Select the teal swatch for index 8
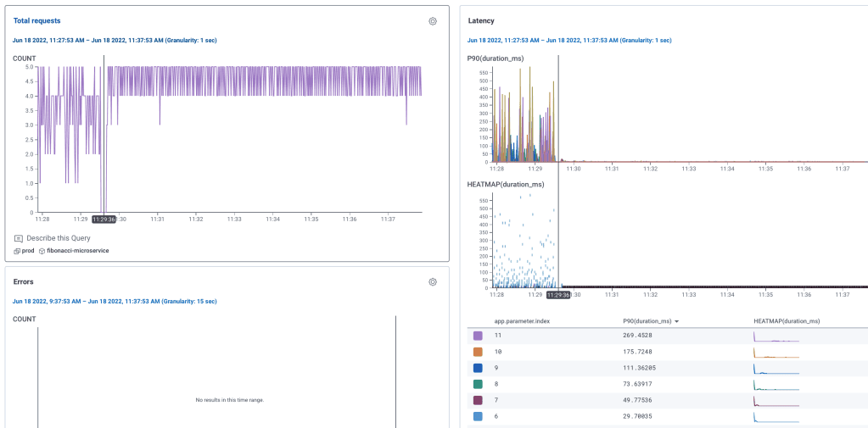This screenshot has width=868, height=428. (478, 383)
